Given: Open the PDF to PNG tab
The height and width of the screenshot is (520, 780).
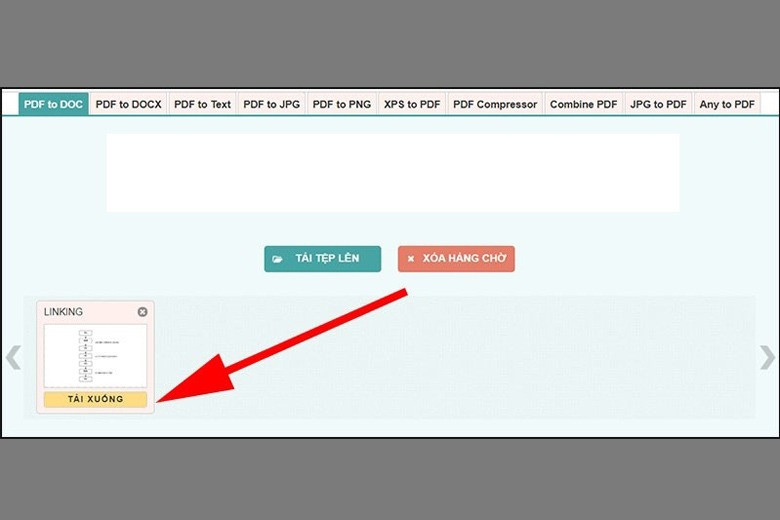Looking at the screenshot, I should (342, 104).
